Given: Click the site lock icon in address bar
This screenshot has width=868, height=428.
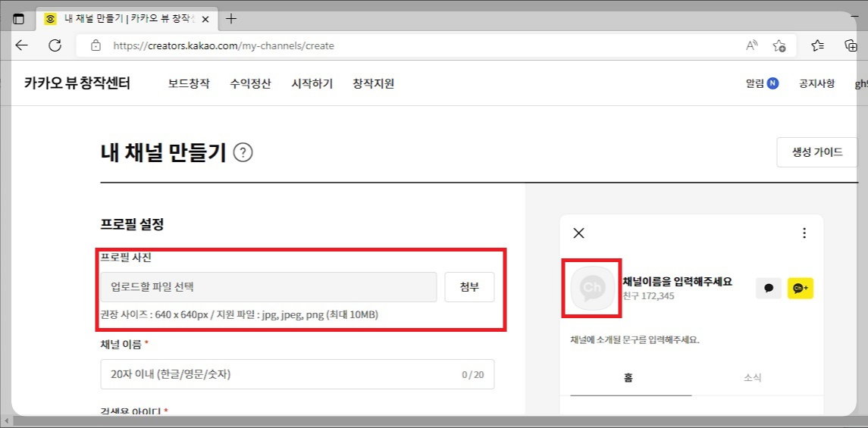Looking at the screenshot, I should tap(96, 45).
